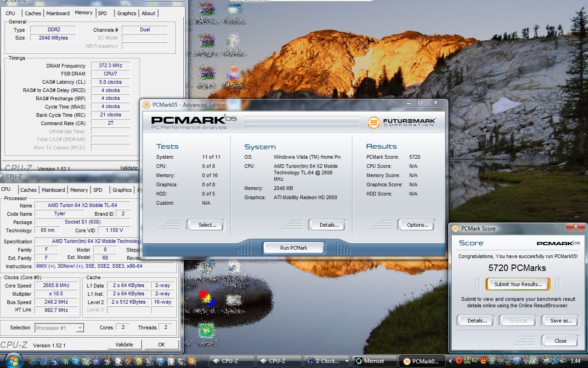Click the Multiplier value x 10.5
The width and height of the screenshot is (588, 368).
pos(57,293)
